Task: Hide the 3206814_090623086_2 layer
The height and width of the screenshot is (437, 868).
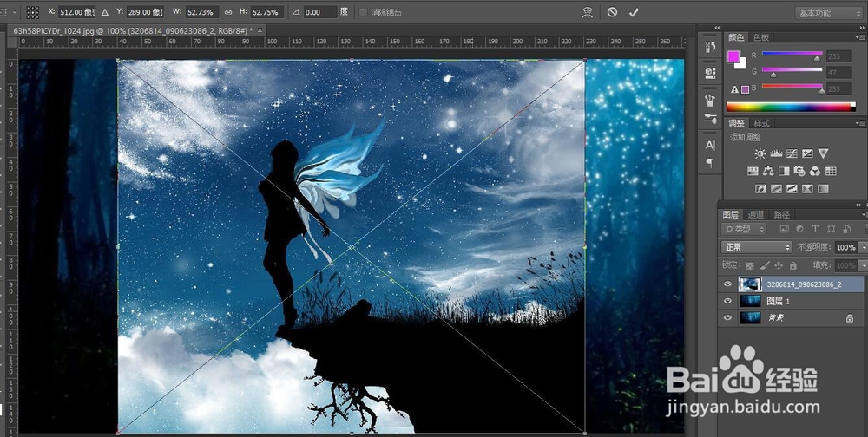Action: pos(727,284)
